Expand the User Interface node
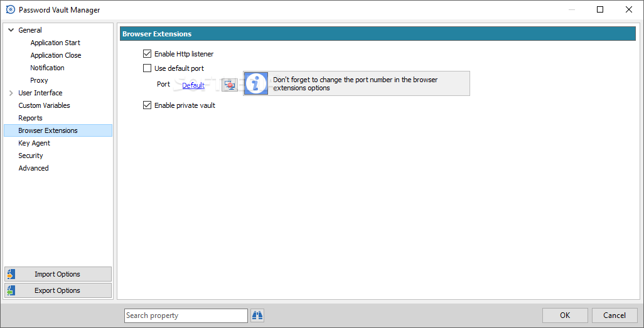Viewport: 644px width, 328px height. (x=11, y=93)
